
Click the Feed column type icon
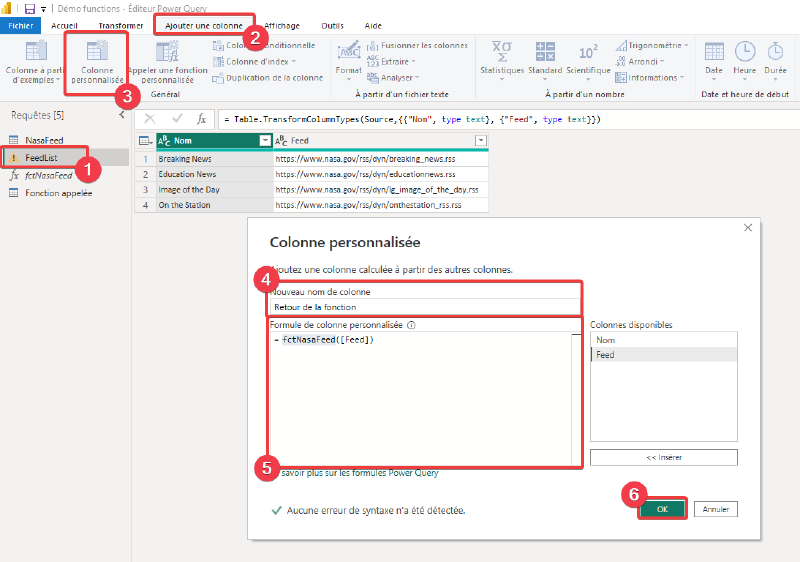coord(281,141)
